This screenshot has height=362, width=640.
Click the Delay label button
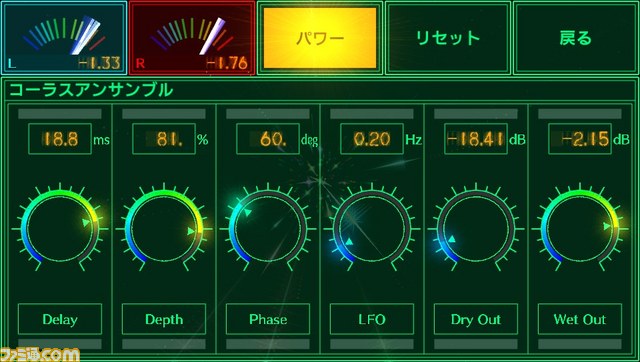pyautogui.click(x=60, y=319)
